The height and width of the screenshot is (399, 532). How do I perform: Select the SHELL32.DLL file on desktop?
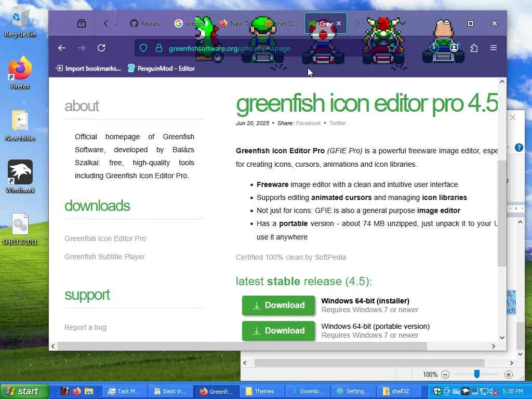coord(20,229)
